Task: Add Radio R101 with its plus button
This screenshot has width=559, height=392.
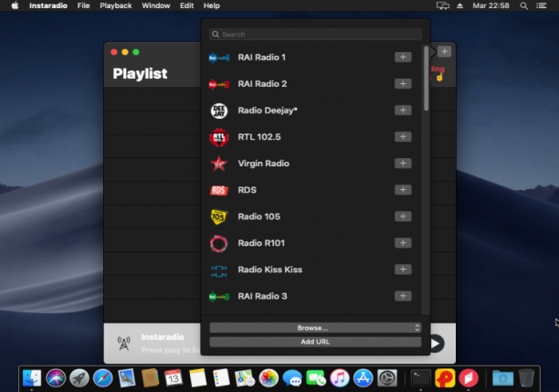Action: [x=403, y=243]
